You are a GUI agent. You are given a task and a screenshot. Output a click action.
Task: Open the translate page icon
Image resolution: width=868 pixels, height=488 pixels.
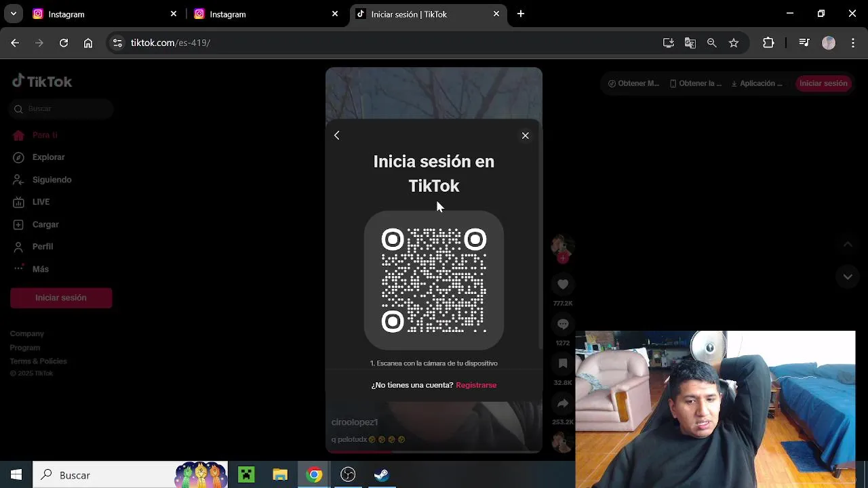690,43
